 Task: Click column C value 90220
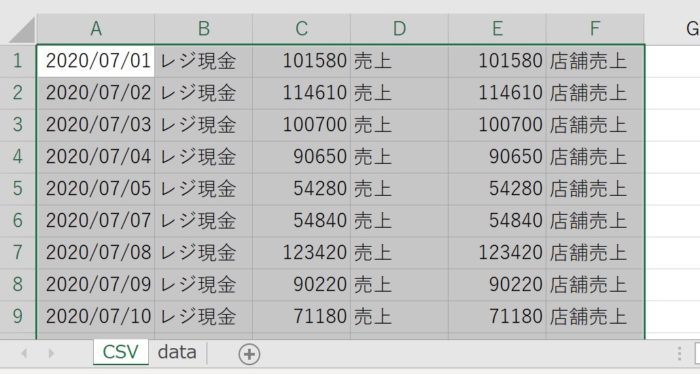coord(301,285)
